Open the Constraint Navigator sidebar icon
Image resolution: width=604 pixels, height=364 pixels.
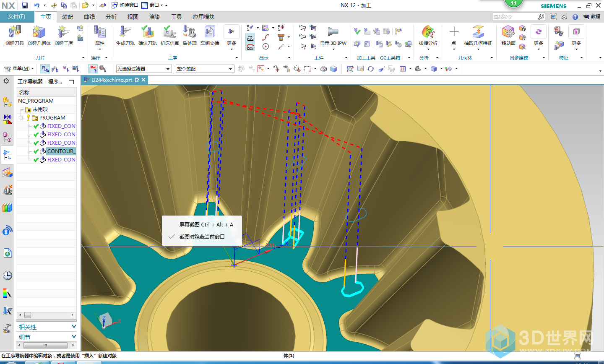(x=7, y=120)
